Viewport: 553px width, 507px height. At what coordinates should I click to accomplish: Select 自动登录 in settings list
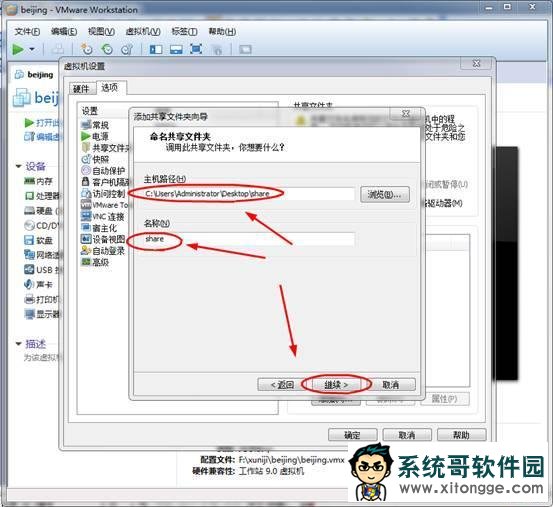click(x=103, y=251)
